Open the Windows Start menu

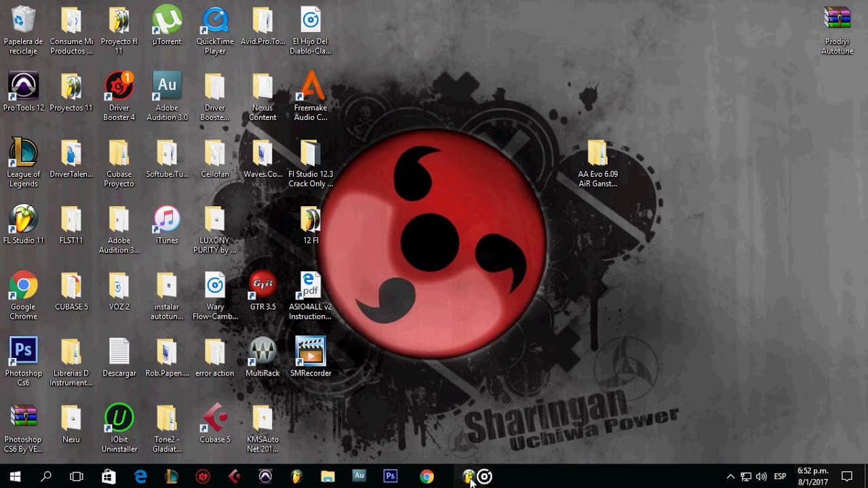coord(15,476)
